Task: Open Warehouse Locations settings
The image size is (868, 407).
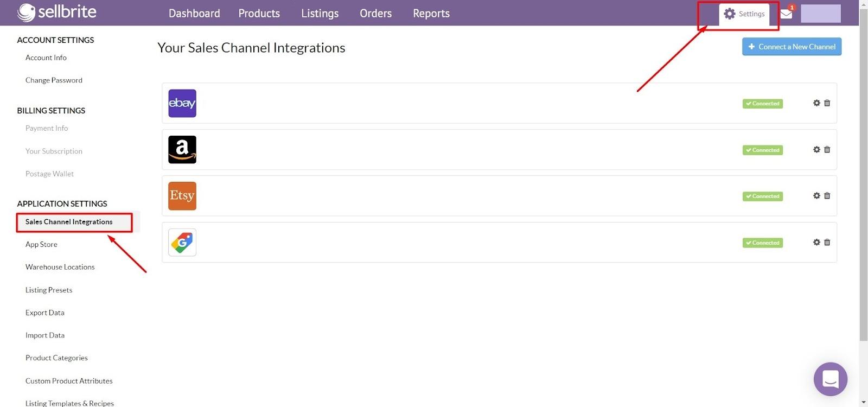Action: point(60,267)
